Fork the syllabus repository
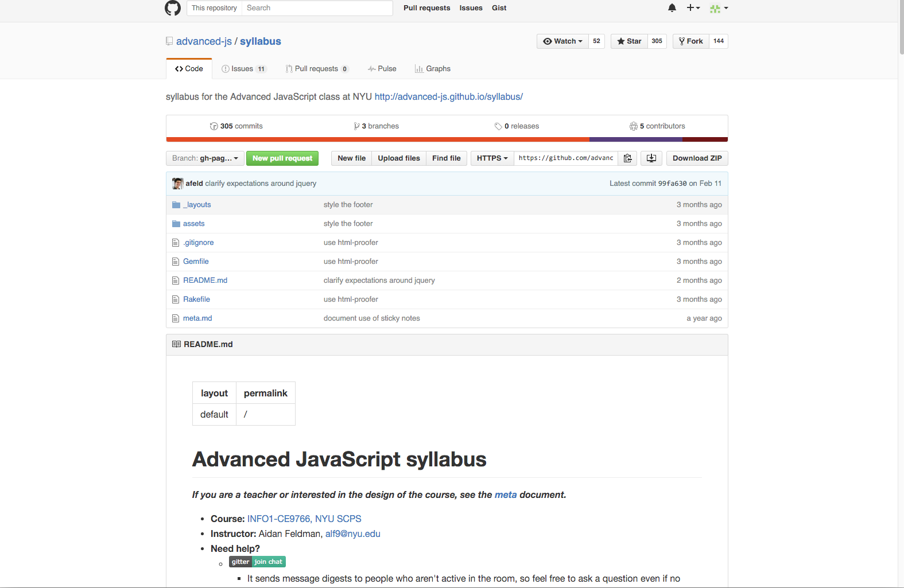This screenshot has height=588, width=904. pyautogui.click(x=690, y=41)
